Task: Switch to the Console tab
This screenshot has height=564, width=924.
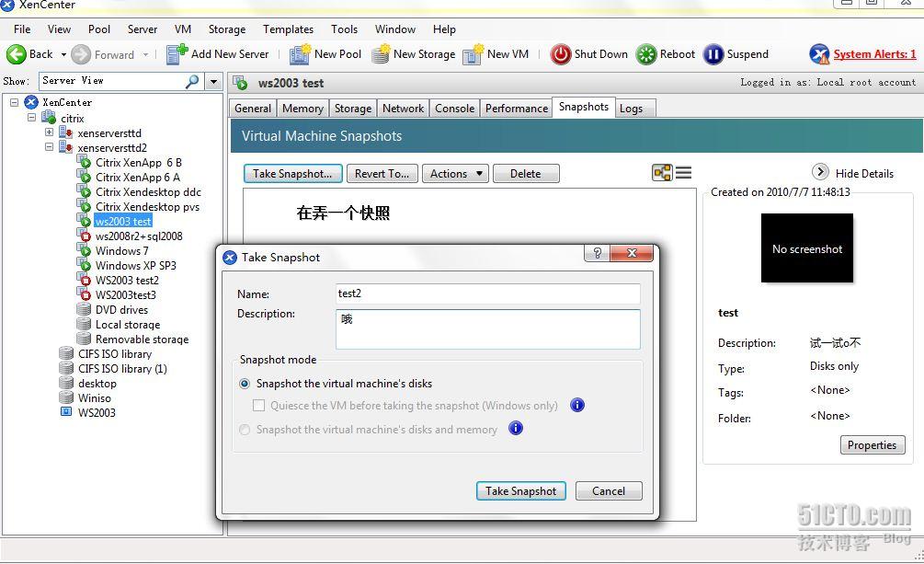Action: 454,108
